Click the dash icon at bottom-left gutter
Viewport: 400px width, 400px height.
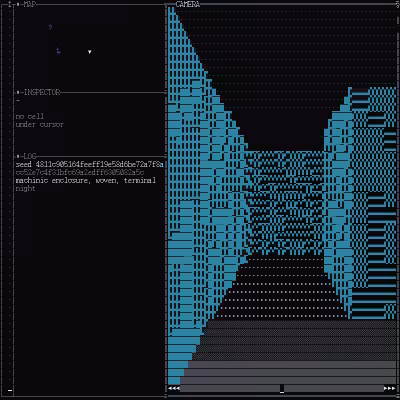click(x=10, y=390)
